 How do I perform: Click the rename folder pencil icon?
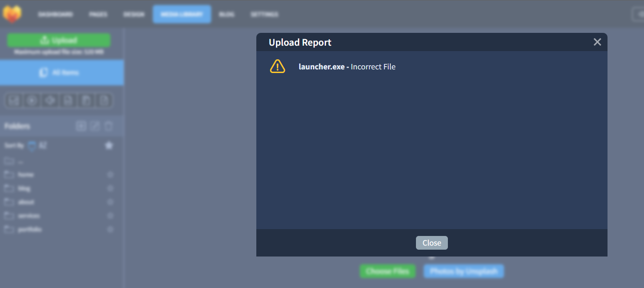coord(95,126)
